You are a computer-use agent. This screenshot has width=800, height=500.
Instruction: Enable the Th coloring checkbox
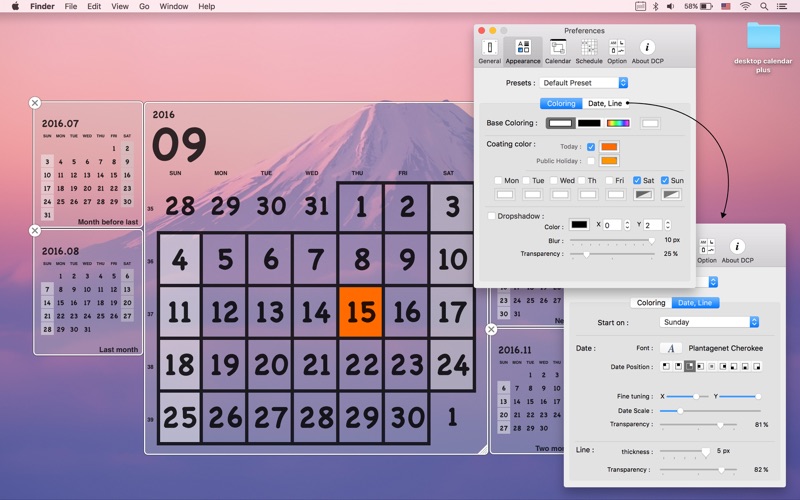(x=582, y=180)
